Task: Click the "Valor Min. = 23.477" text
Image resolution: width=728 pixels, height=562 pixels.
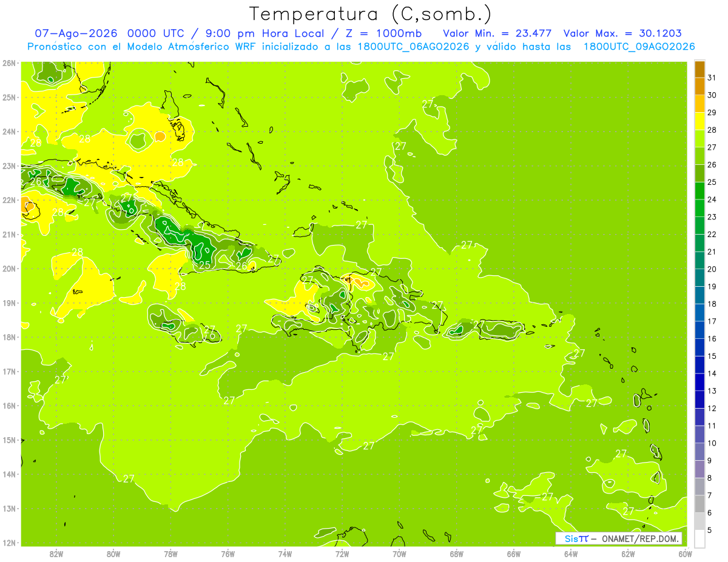Action: (x=499, y=33)
